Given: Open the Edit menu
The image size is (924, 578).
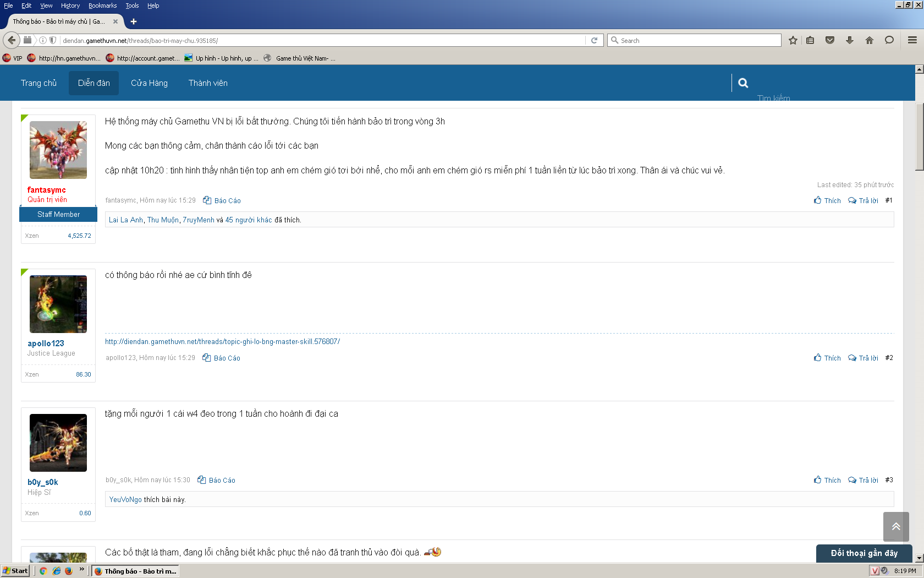Looking at the screenshot, I should (26, 6).
